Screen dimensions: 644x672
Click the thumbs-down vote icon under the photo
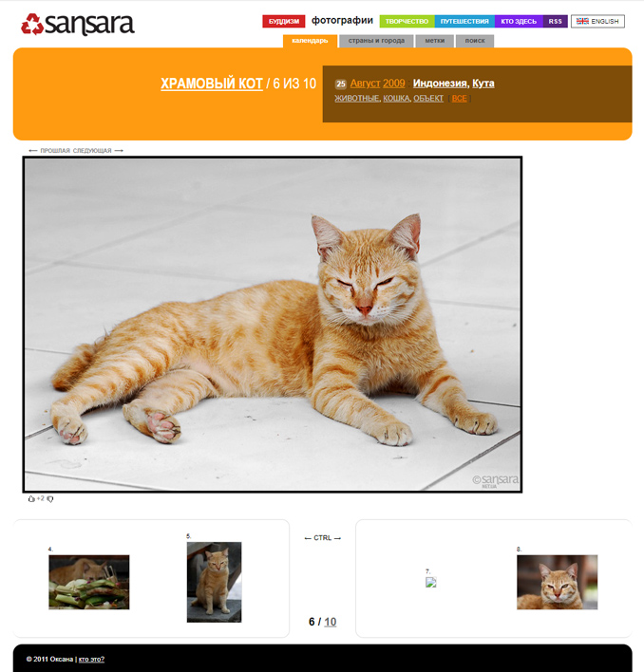pos(50,499)
